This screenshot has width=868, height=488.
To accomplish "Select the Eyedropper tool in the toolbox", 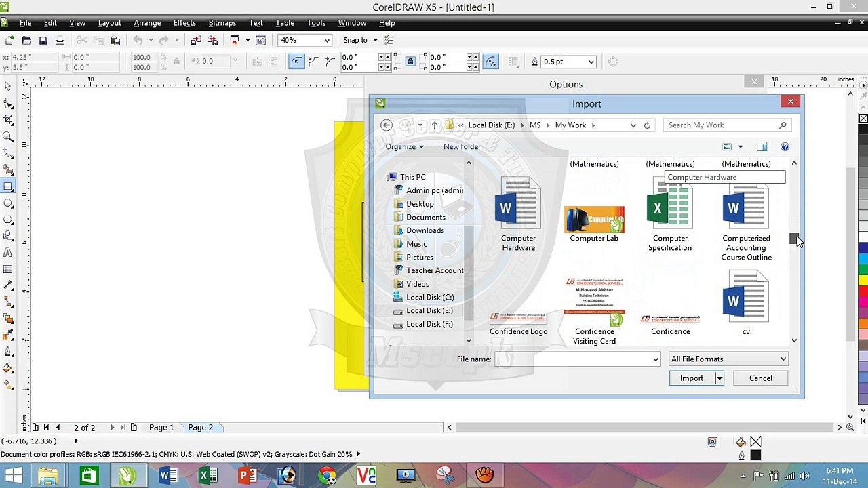I will click(x=8, y=336).
